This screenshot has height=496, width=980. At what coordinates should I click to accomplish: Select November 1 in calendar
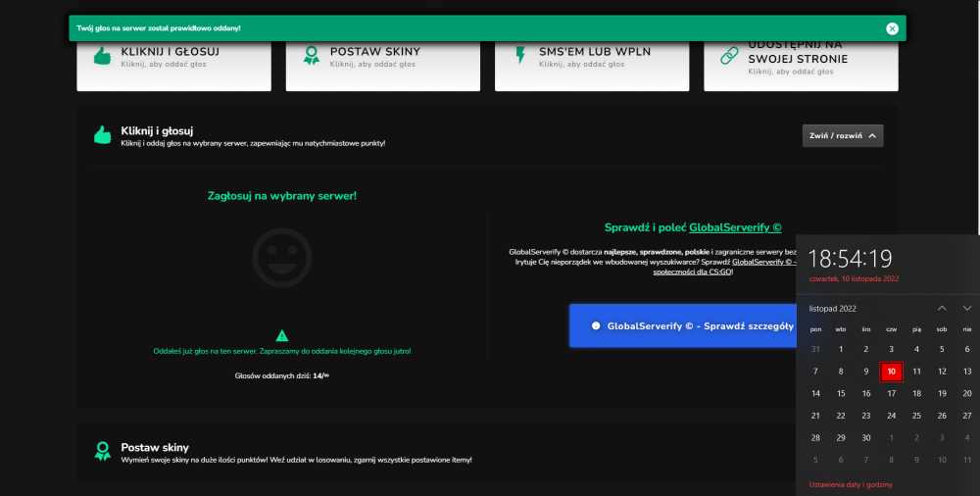coord(841,349)
